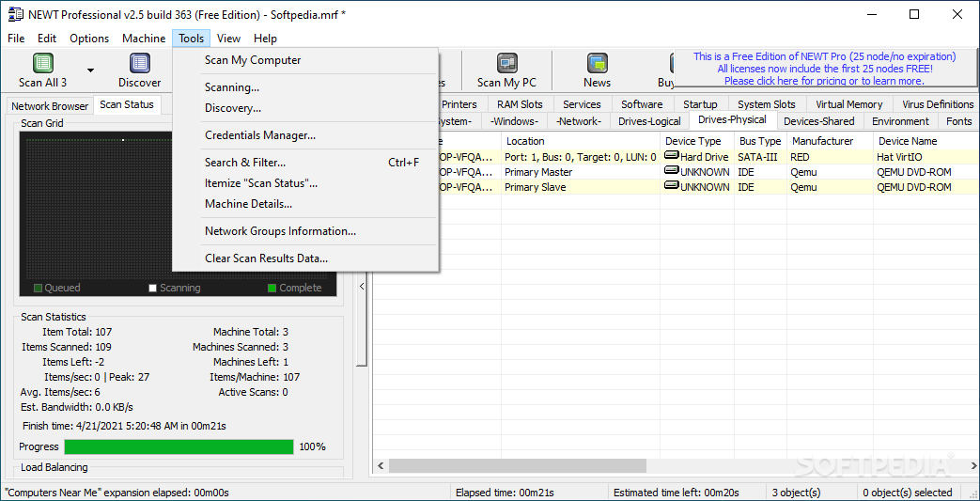Open the Virtual Memory tab

pos(849,104)
